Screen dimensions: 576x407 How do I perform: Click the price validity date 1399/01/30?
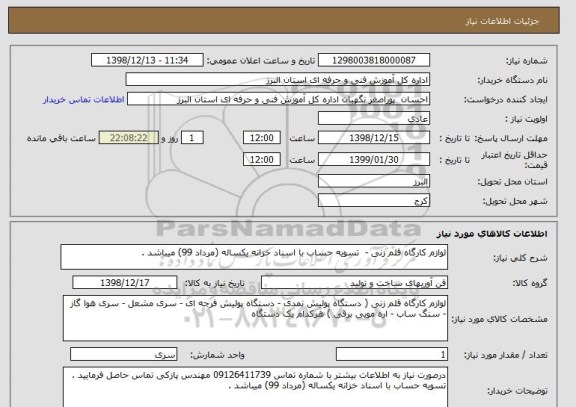point(374,159)
